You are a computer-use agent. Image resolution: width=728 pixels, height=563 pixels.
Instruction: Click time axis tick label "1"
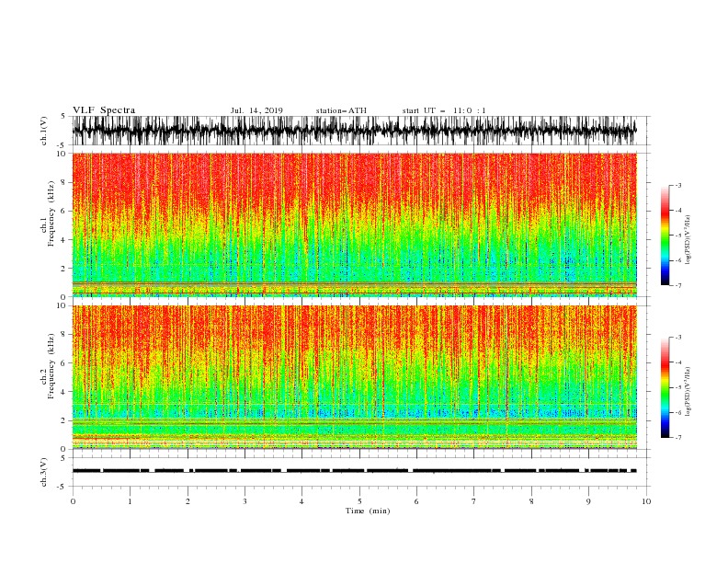(x=130, y=501)
